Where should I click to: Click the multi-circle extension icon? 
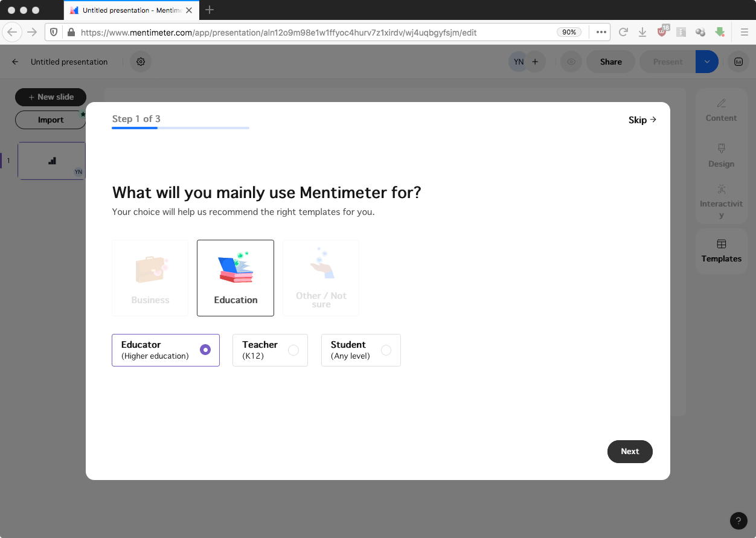[x=700, y=33]
